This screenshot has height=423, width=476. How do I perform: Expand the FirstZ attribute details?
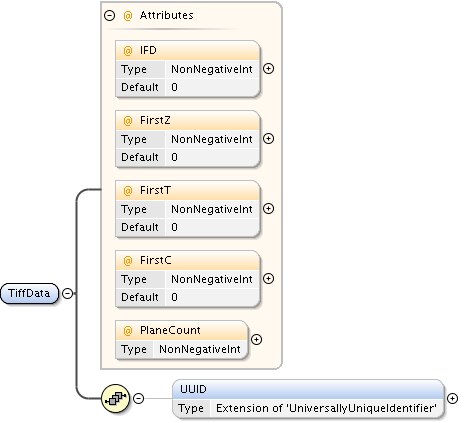point(268,139)
